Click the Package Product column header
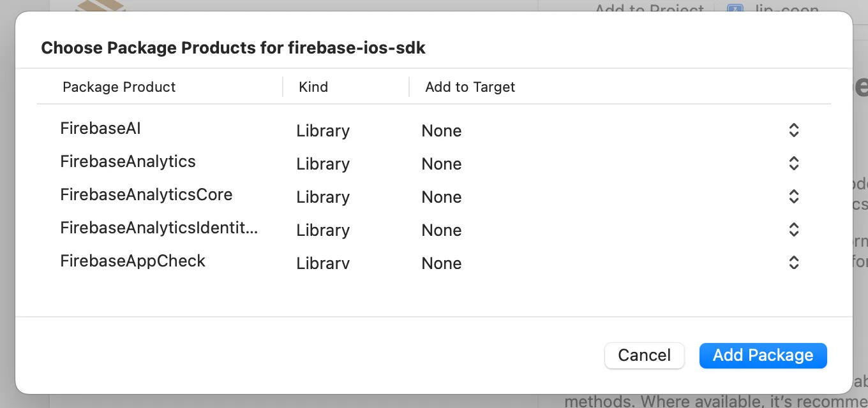Screen dimensions: 868x408 coord(119,87)
